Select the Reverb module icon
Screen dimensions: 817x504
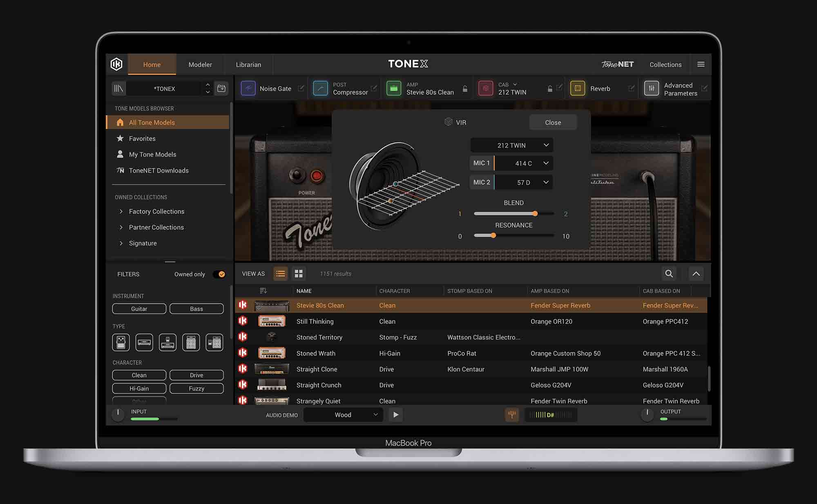pos(578,89)
